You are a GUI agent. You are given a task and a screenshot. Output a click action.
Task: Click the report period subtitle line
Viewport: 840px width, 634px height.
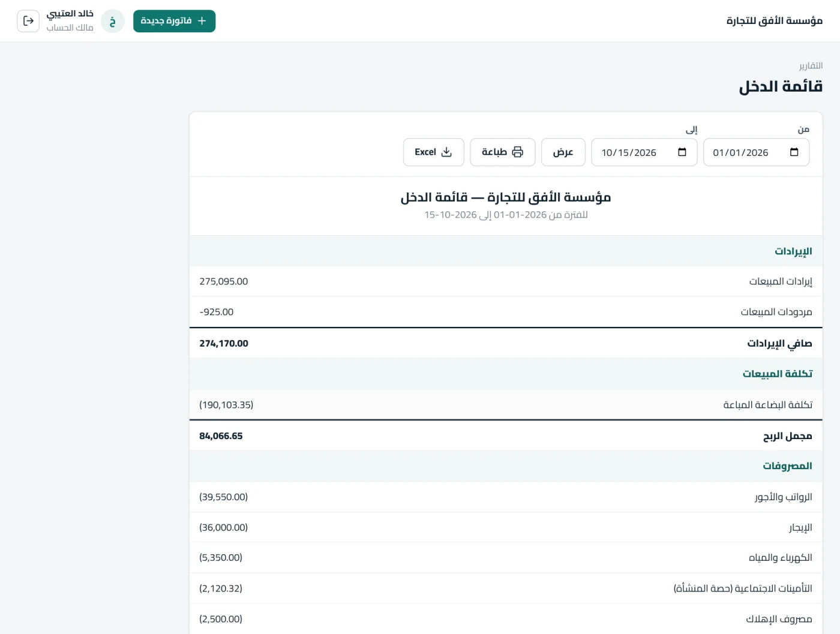click(506, 215)
